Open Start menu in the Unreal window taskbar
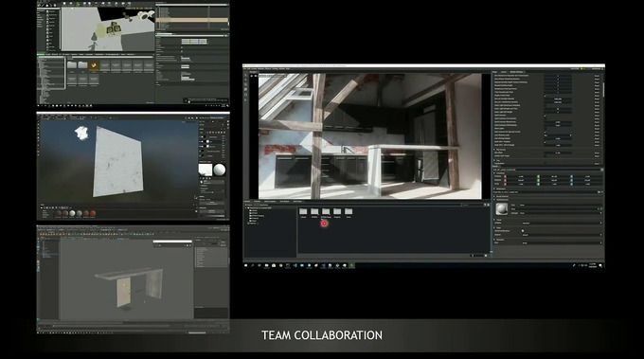Image resolution: width=644 pixels, height=359 pixels. pos(39,105)
